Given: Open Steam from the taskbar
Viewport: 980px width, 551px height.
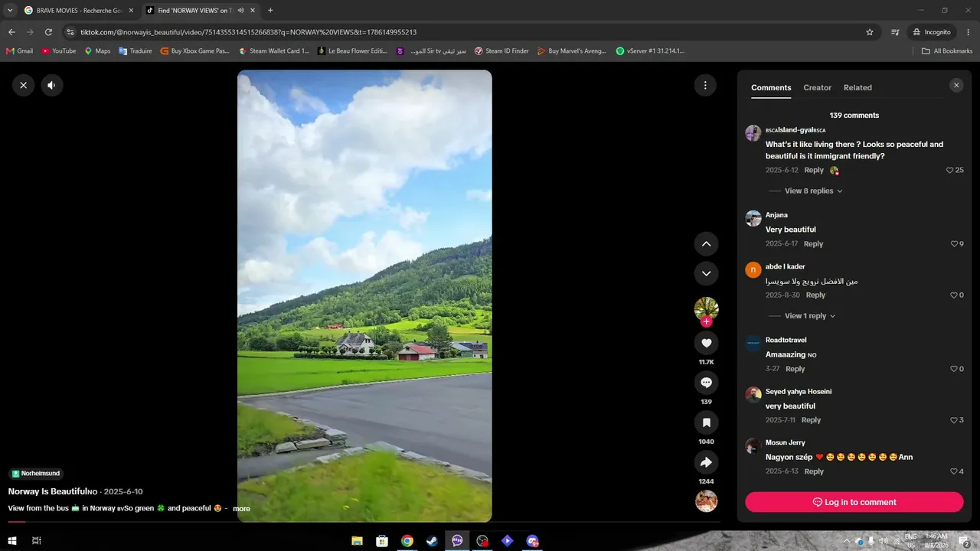Looking at the screenshot, I should 432,541.
